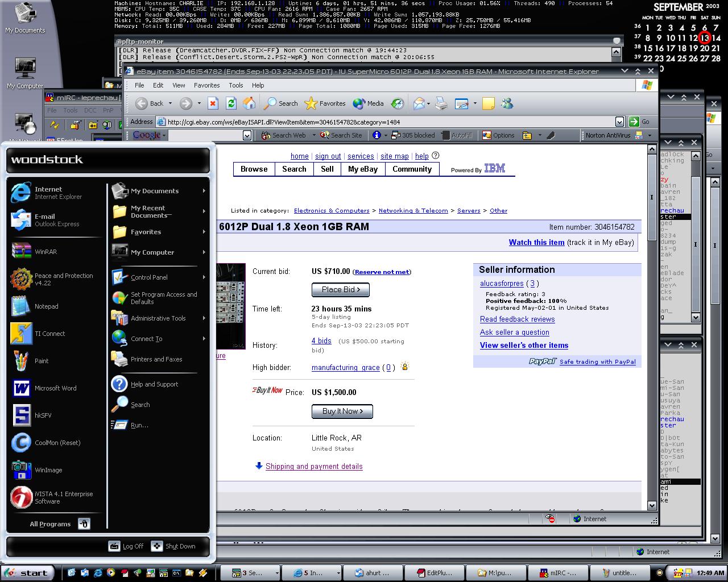
Task: Launch TI Connect from the start menu
Action: (x=55, y=334)
